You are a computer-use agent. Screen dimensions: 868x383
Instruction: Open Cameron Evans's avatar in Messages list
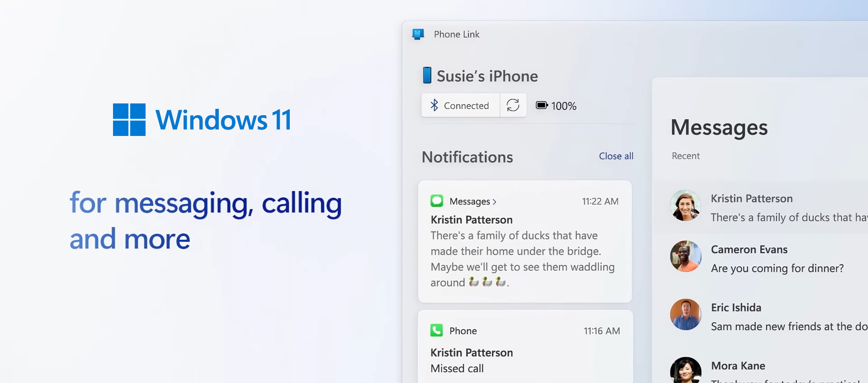point(685,256)
